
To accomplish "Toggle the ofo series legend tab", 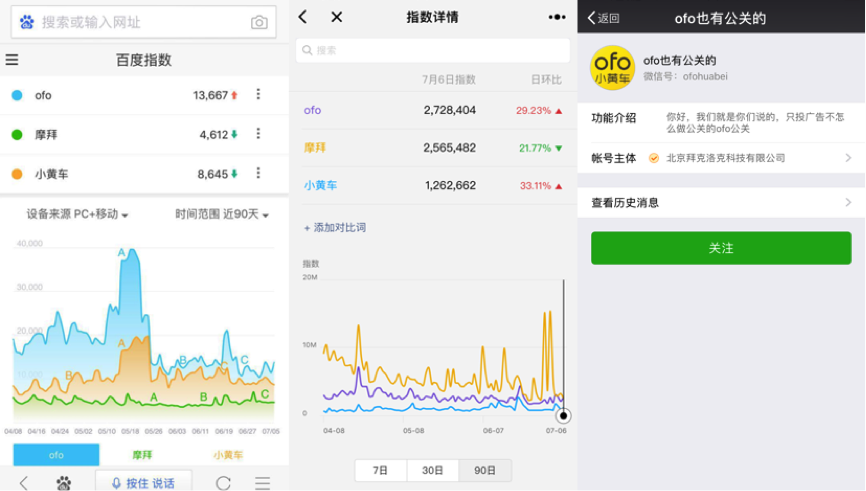I will coord(56,455).
